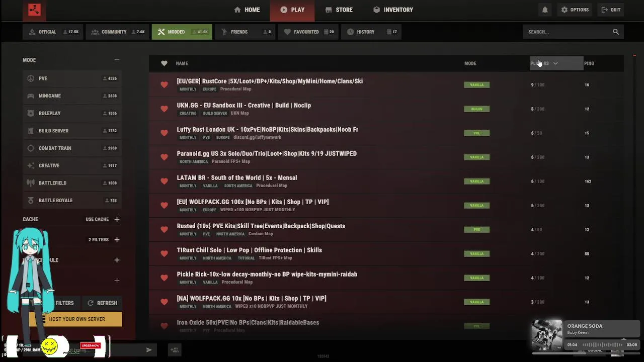Sort by Players column dropdown
This screenshot has width=644, height=362.
[x=556, y=63]
